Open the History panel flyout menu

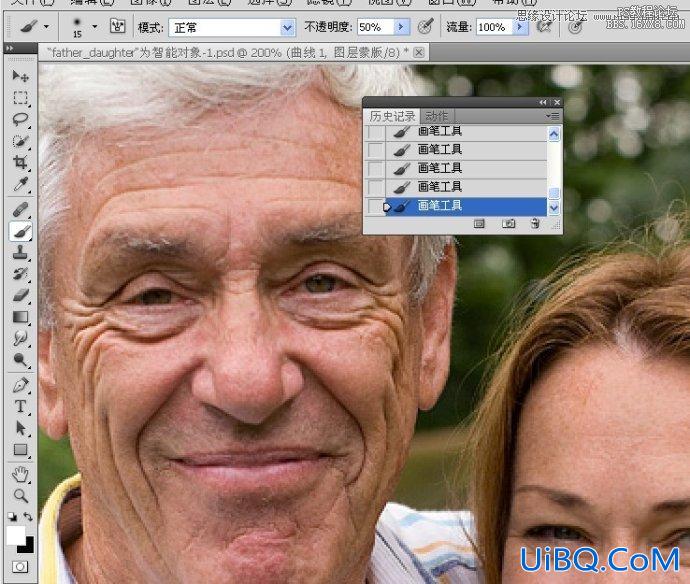pyautogui.click(x=553, y=116)
